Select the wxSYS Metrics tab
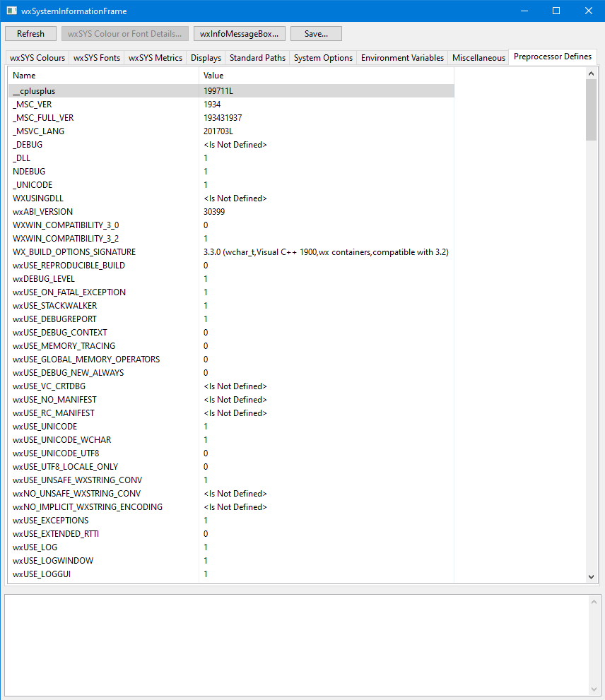 (x=155, y=58)
